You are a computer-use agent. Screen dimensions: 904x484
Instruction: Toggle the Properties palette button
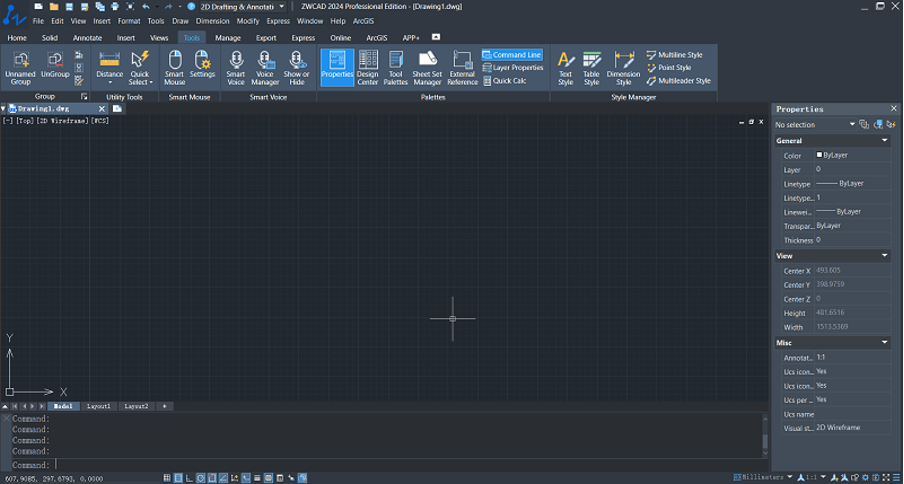(337, 67)
